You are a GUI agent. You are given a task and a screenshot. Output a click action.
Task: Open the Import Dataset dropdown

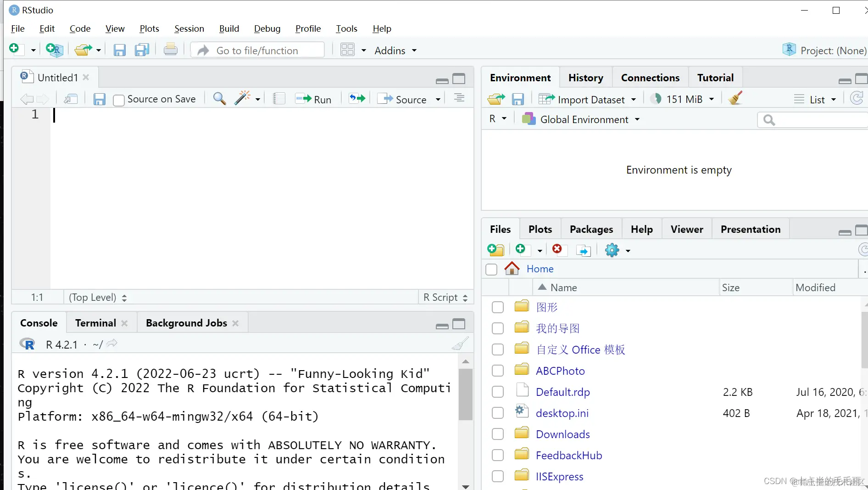click(587, 99)
